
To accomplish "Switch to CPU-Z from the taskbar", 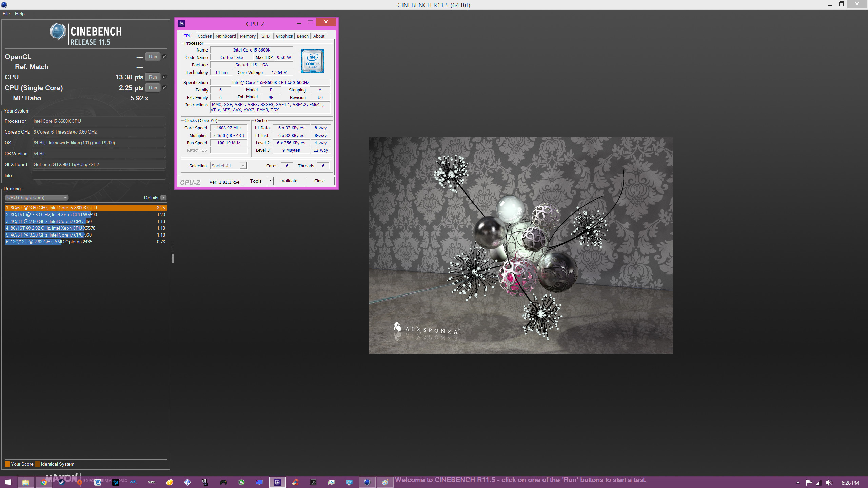I will tap(277, 482).
